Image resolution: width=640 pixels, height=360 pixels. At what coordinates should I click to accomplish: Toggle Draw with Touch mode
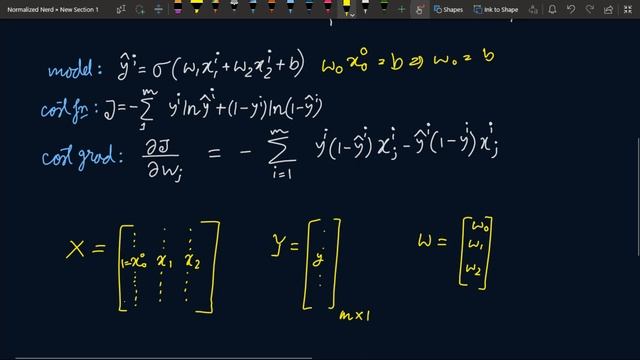coord(419,9)
